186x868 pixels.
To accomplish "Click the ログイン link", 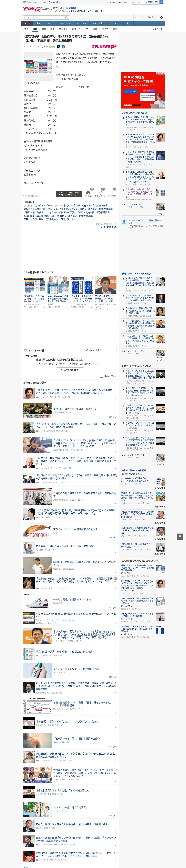I will click(57, 11).
